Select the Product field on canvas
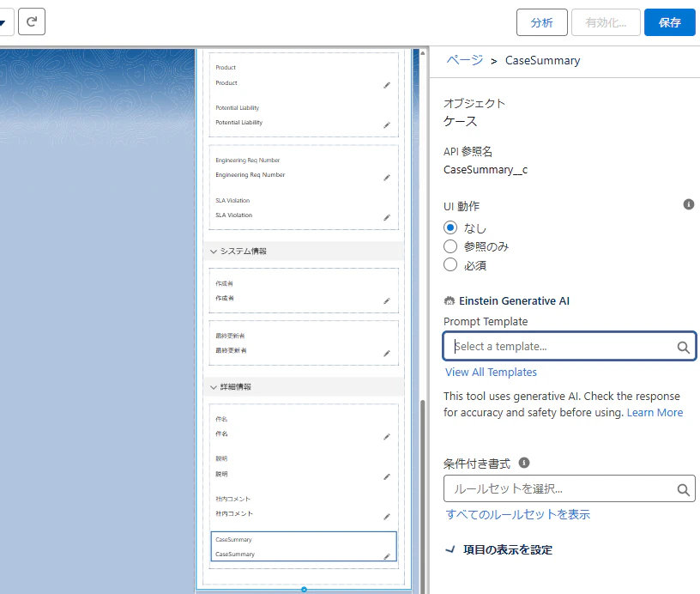The width and height of the screenshot is (700, 594). coord(304,76)
